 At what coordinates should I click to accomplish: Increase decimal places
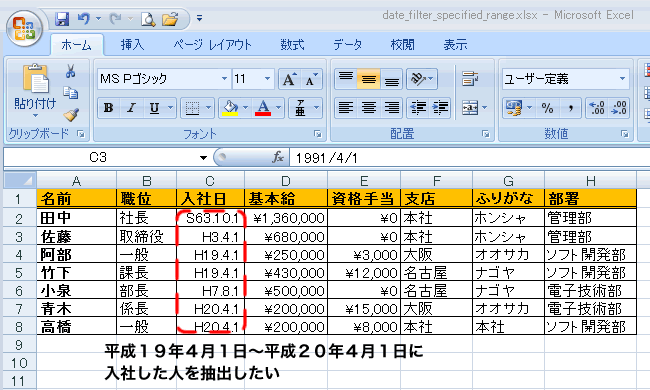(597, 108)
